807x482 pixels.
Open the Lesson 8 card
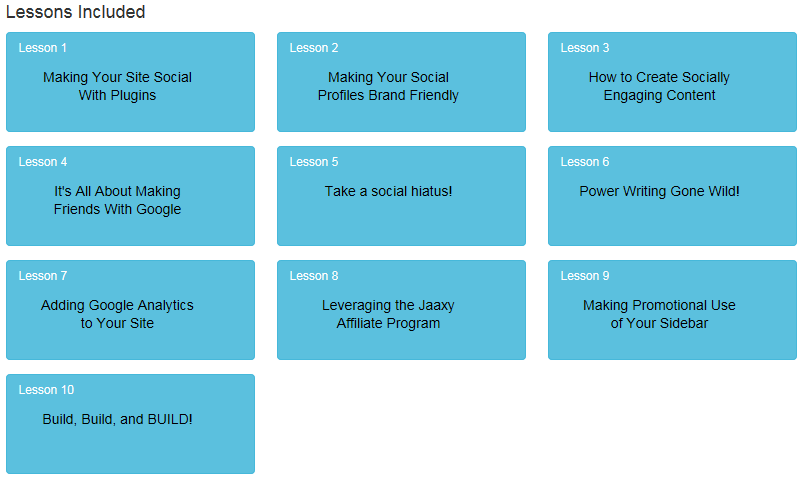401,310
